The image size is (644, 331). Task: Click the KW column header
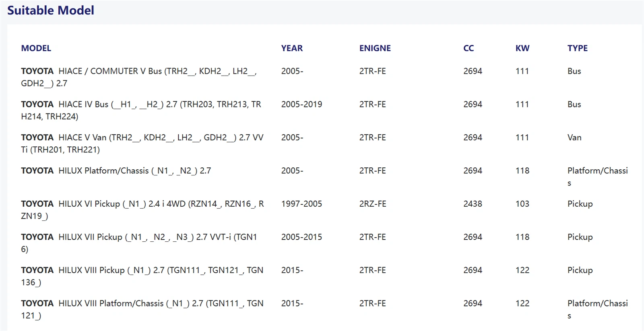click(x=522, y=48)
